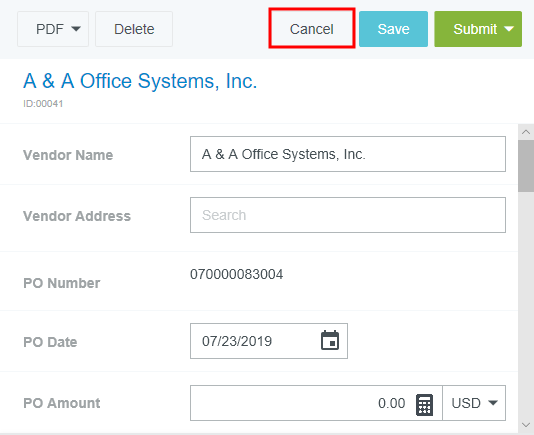Open the PO Date calendar picker icon
Viewport: 534px width, 435px height.
(x=330, y=340)
